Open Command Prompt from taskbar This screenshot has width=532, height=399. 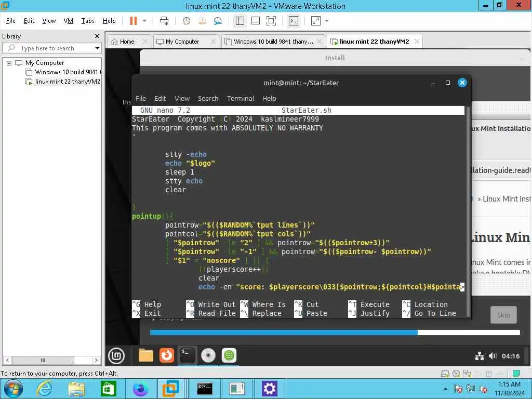coord(205,389)
